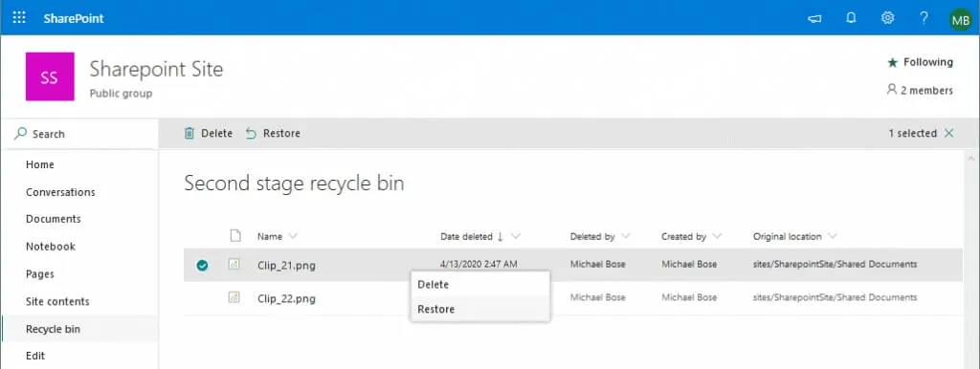980x369 pixels.
Task: Click the search magnifier icon
Action: (x=21, y=134)
